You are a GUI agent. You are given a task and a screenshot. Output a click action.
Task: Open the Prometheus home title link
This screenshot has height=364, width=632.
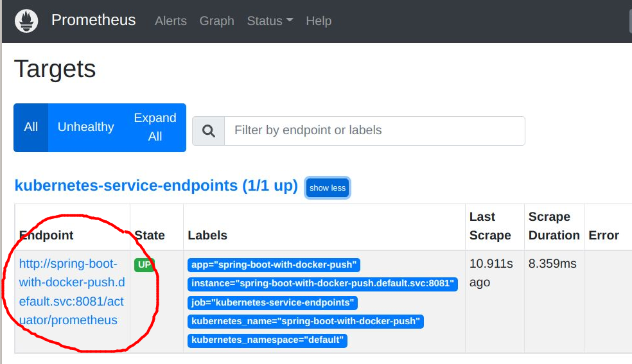(x=94, y=20)
